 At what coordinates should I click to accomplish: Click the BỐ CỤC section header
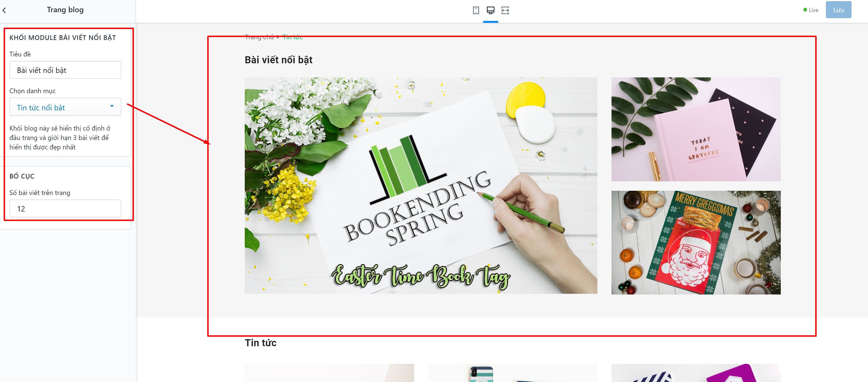coord(22,176)
